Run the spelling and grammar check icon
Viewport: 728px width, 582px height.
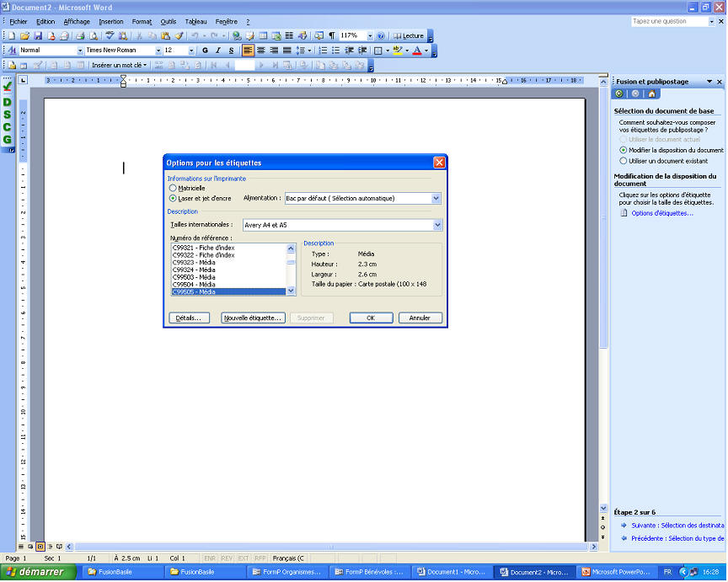[110, 35]
